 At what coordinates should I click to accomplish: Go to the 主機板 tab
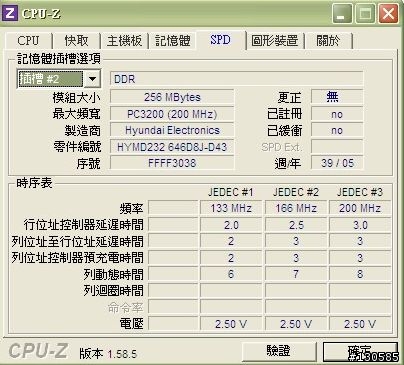point(124,41)
